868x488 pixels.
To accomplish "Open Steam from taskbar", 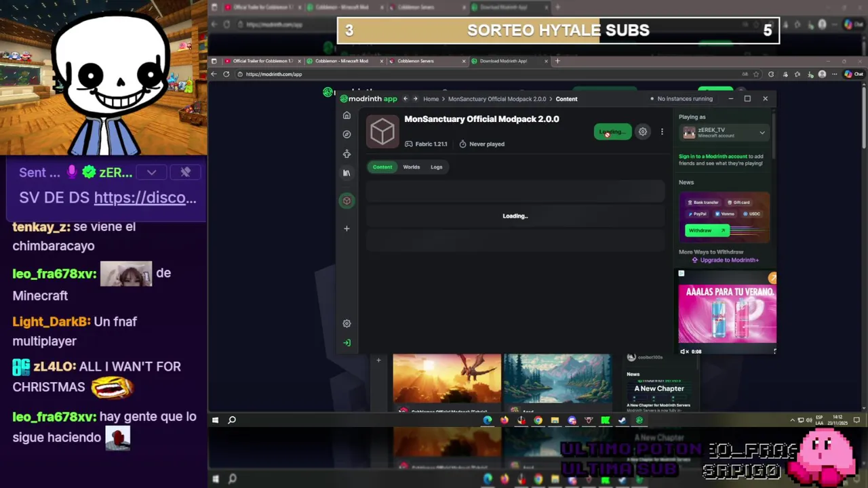I will coord(622,420).
